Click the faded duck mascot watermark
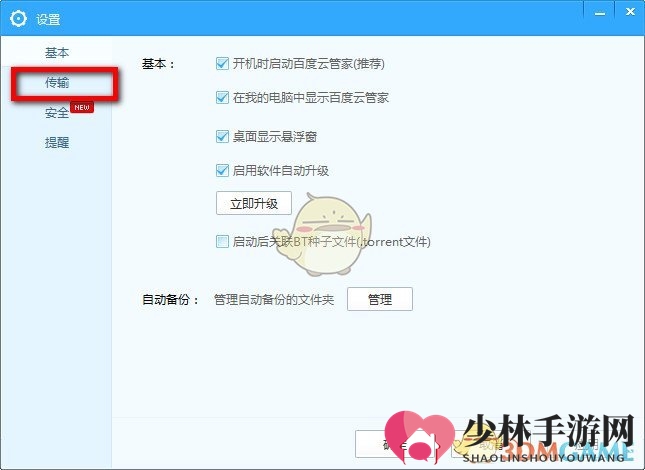Viewport: 645px width, 470px height. tap(322, 234)
